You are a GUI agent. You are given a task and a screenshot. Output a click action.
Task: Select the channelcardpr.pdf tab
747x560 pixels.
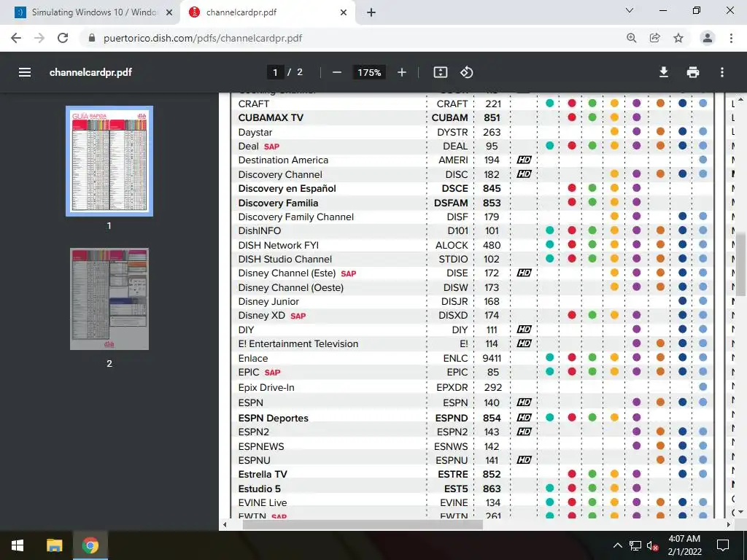tap(267, 12)
